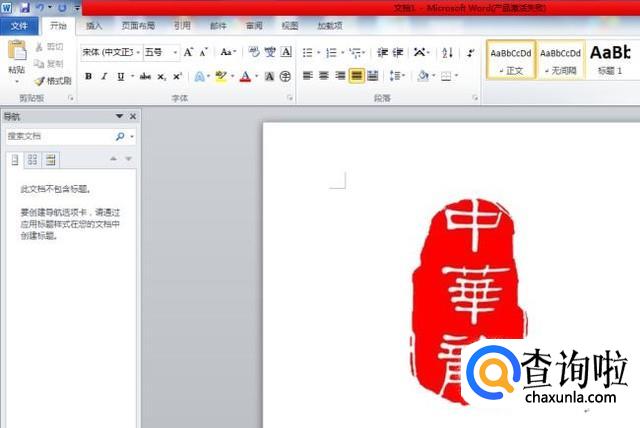
Task: Toggle superscript formatting
Action: [x=177, y=76]
